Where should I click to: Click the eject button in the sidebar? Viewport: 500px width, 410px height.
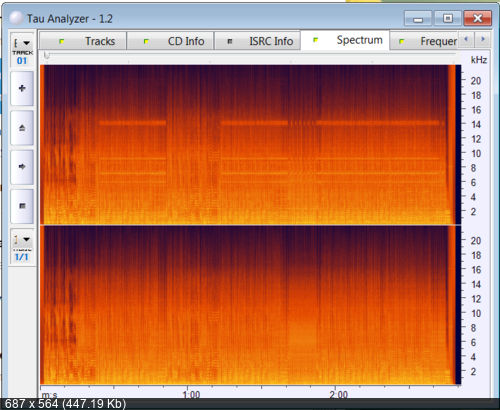(x=22, y=128)
